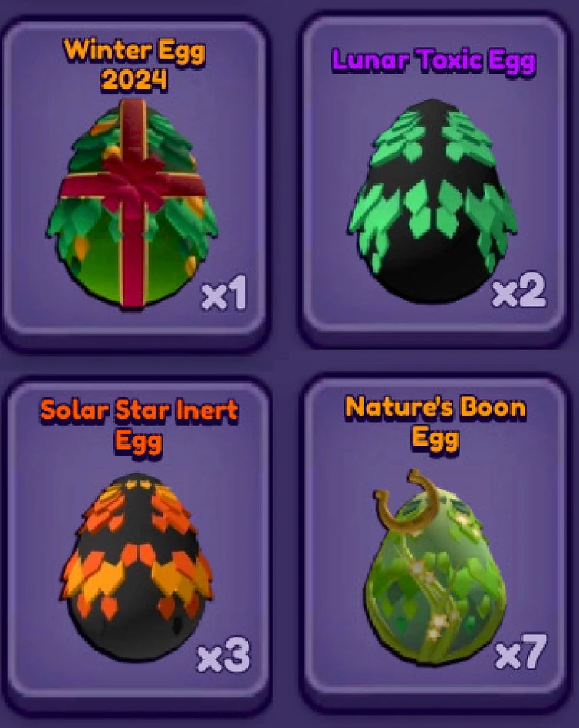Click the Winter Egg 2024 egg image
579x728 pixels.
(132, 203)
